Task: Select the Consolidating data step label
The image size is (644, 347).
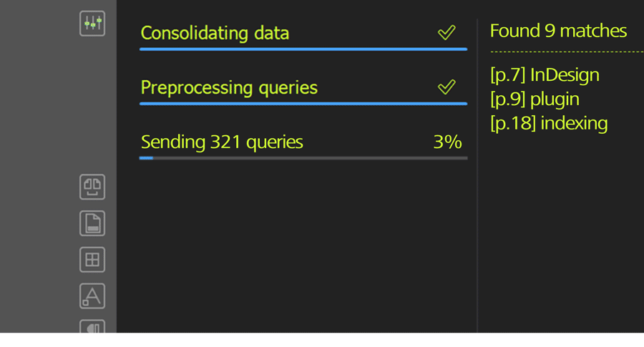Action: click(215, 33)
